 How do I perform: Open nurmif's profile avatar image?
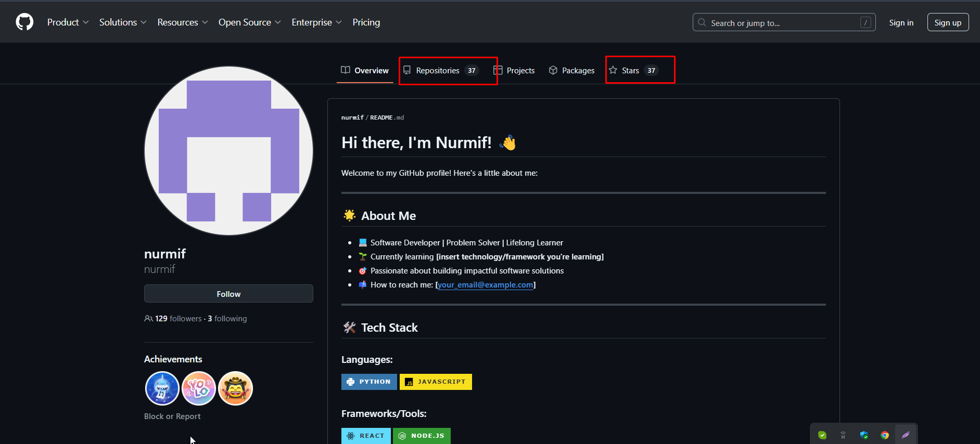coord(228,151)
